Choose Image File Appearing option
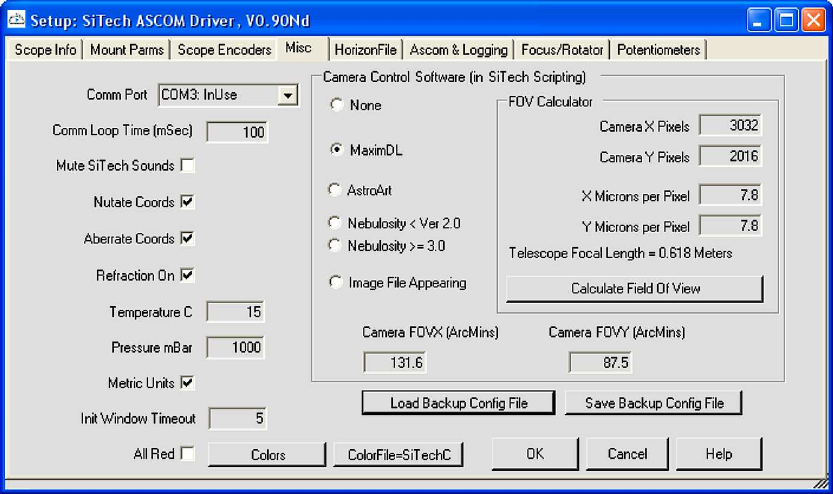Viewport: 833px width, 494px height. coord(335,282)
